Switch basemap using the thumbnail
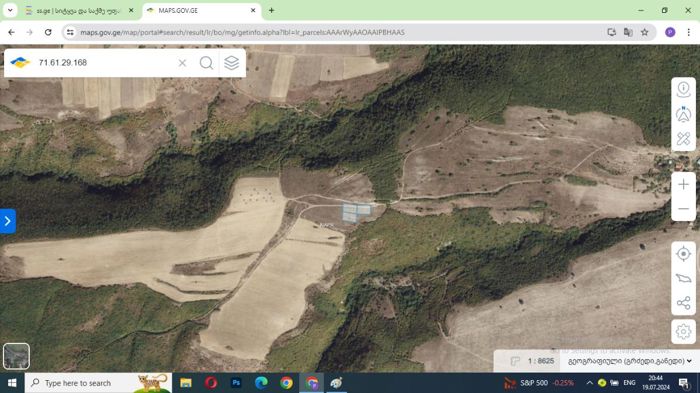The image size is (700, 393). [x=16, y=356]
